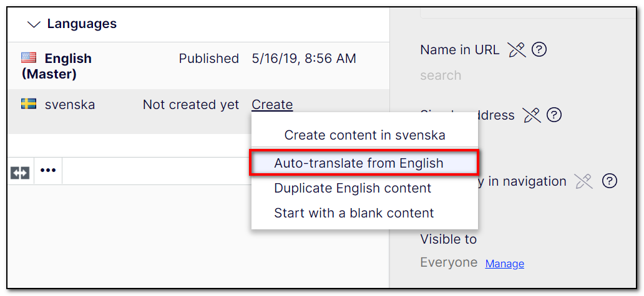Click the Manage link under Visible to
This screenshot has height=296, width=644.
[505, 264]
